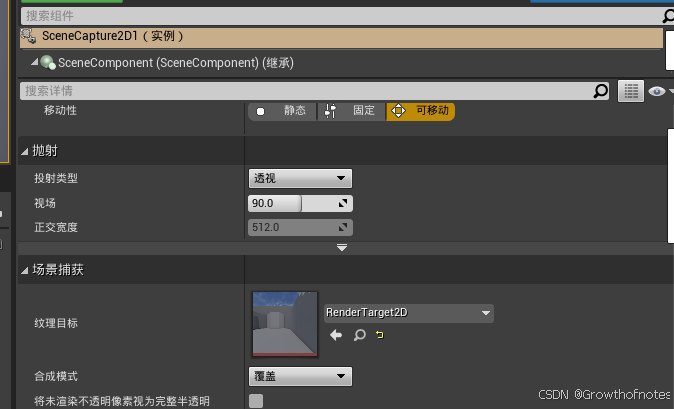This screenshot has height=409, width=674.
Task: Open the 合成模式 dropdown showing 覆盖
Action: pyautogui.click(x=300, y=376)
